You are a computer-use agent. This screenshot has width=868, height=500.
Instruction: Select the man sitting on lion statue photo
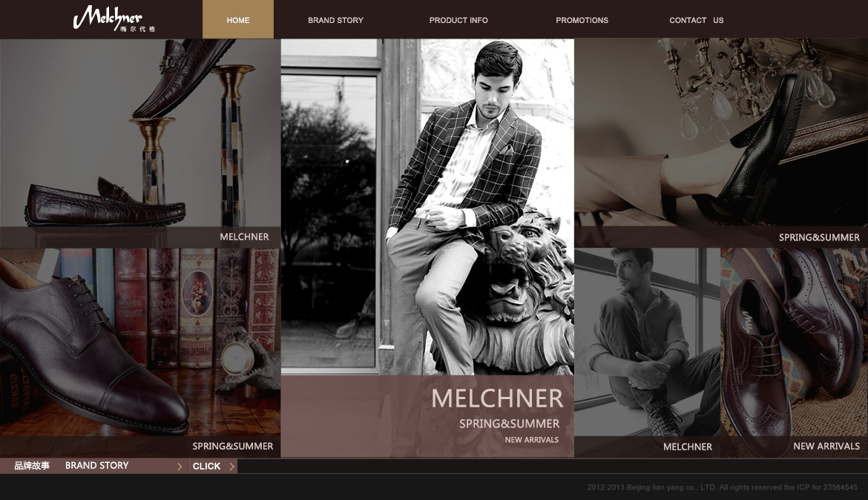pos(427,208)
